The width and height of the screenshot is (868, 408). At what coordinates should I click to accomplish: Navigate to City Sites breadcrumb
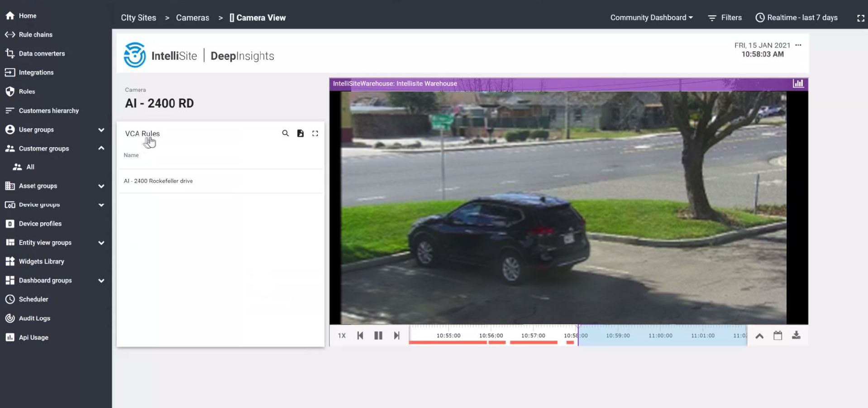[138, 18]
